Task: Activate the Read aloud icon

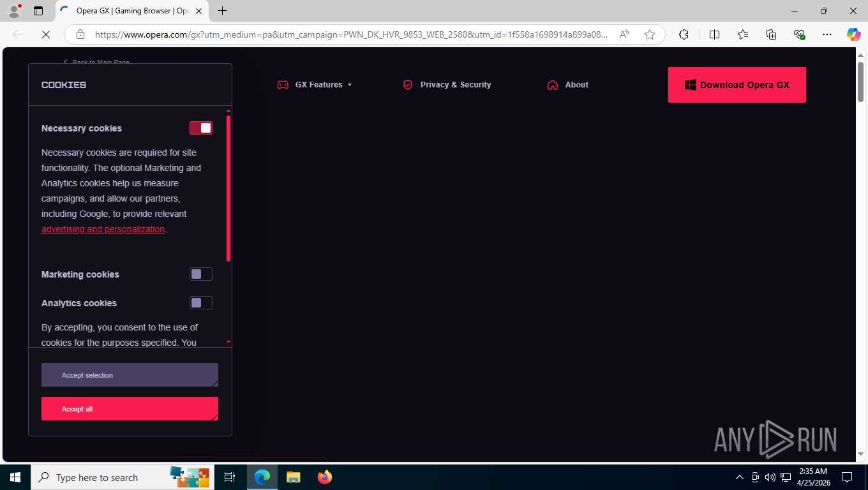Action: click(x=625, y=34)
